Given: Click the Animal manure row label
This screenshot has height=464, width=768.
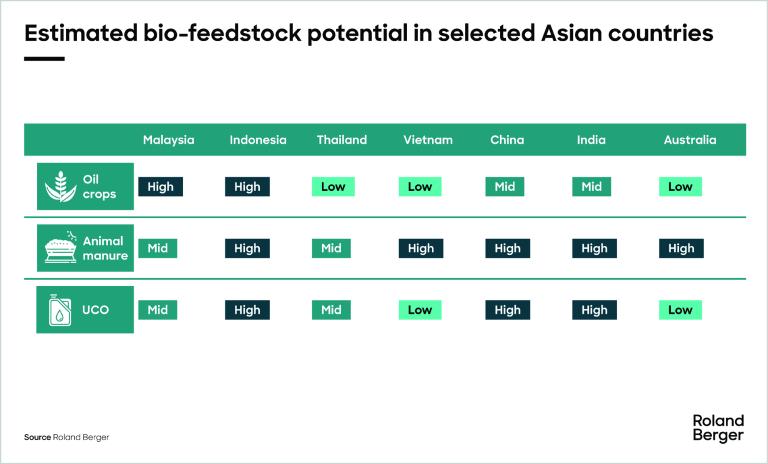Looking at the screenshot, I should click(102, 248).
